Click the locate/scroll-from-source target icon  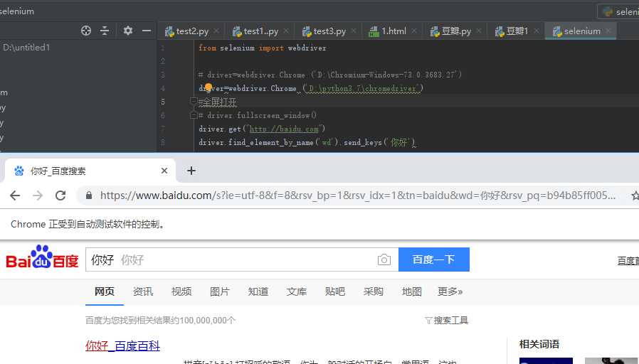(x=86, y=31)
